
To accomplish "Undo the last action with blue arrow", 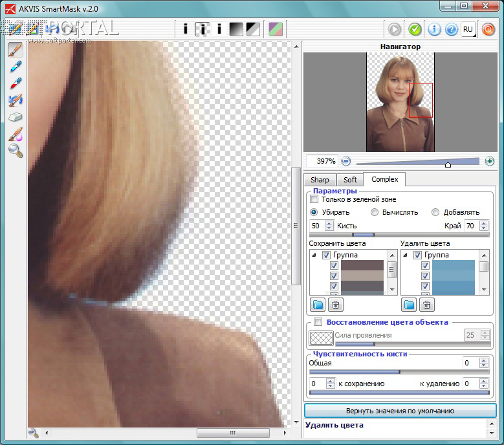I will (x=52, y=29).
